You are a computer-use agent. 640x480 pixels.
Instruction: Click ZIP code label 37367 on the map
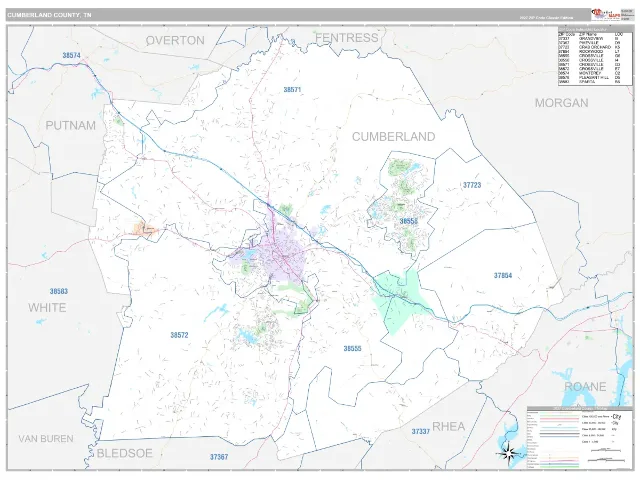(219, 457)
